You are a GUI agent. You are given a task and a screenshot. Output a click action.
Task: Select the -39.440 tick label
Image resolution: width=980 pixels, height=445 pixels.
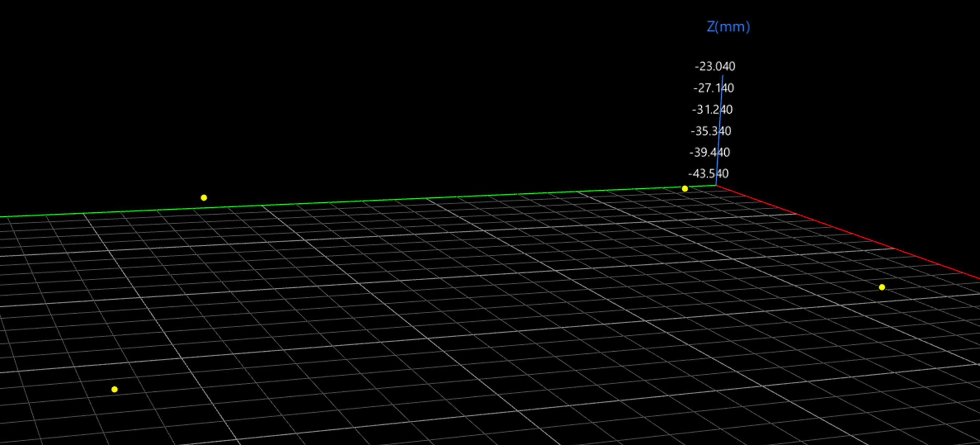[710, 152]
